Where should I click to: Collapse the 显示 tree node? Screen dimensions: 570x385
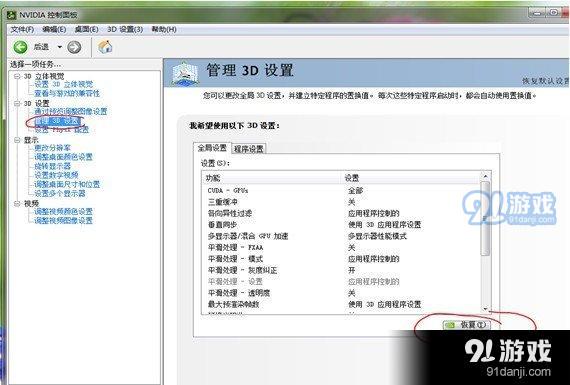[x=17, y=140]
